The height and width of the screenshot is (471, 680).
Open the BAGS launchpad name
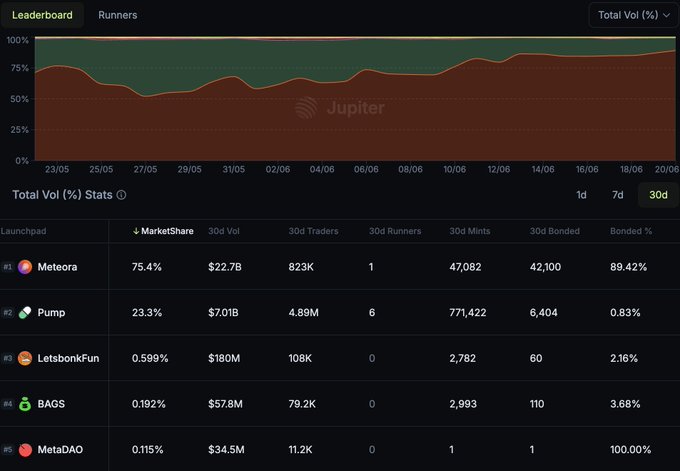tap(51, 404)
